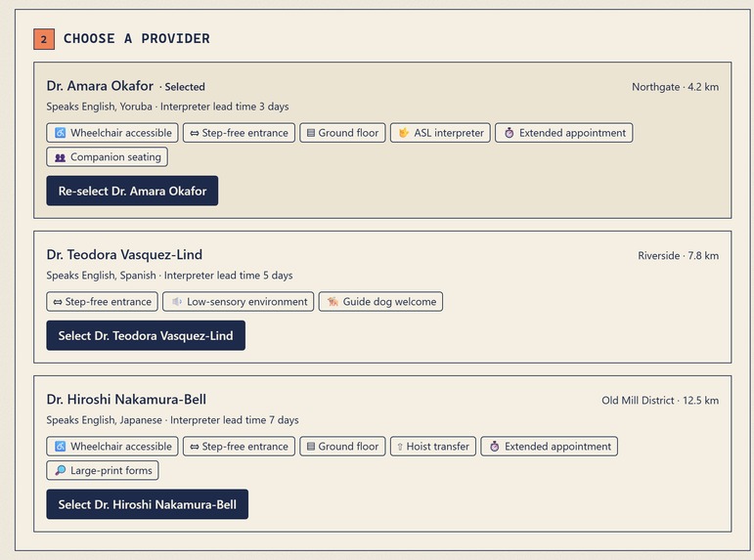Click the ASL interpreter hand icon
Image resolution: width=754 pixels, height=560 pixels.
404,133
